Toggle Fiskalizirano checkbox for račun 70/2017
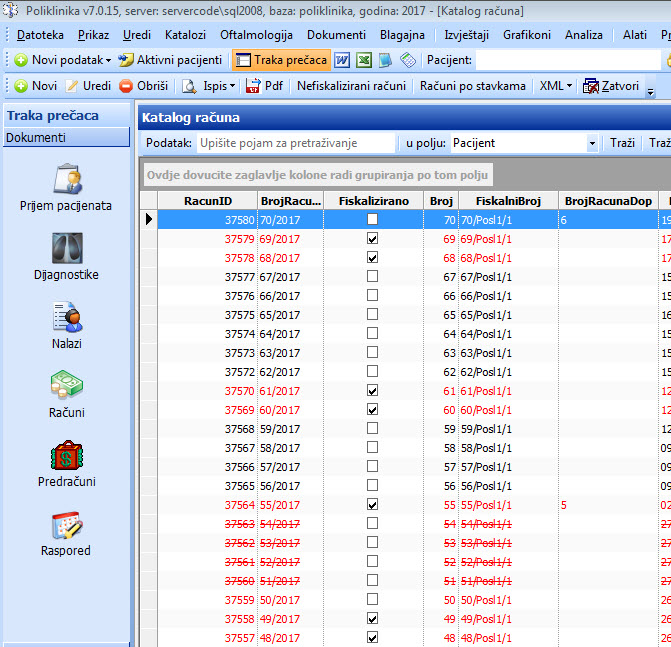 pyautogui.click(x=373, y=219)
